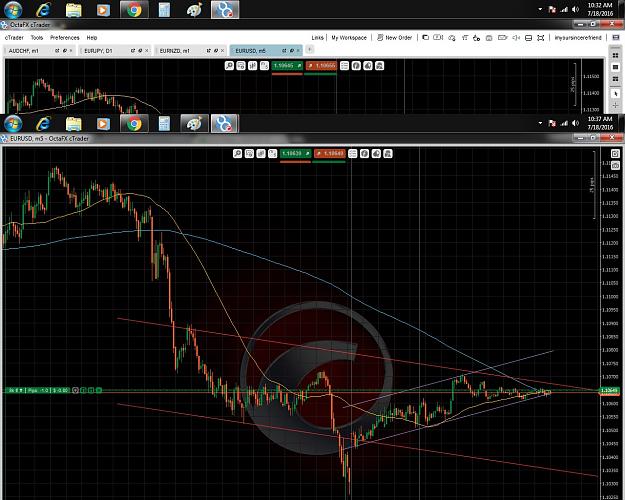Toggle the pin on EURNZD, m1 tab

point(216,51)
